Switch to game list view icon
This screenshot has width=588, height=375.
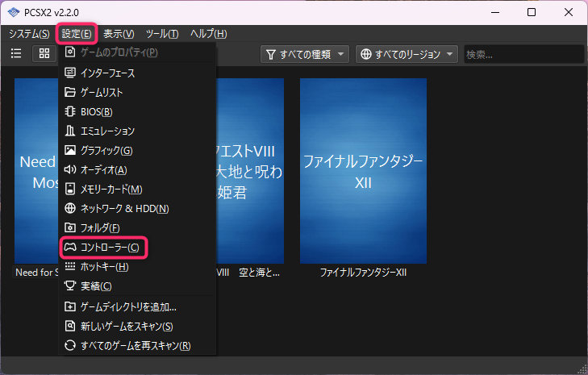point(16,53)
